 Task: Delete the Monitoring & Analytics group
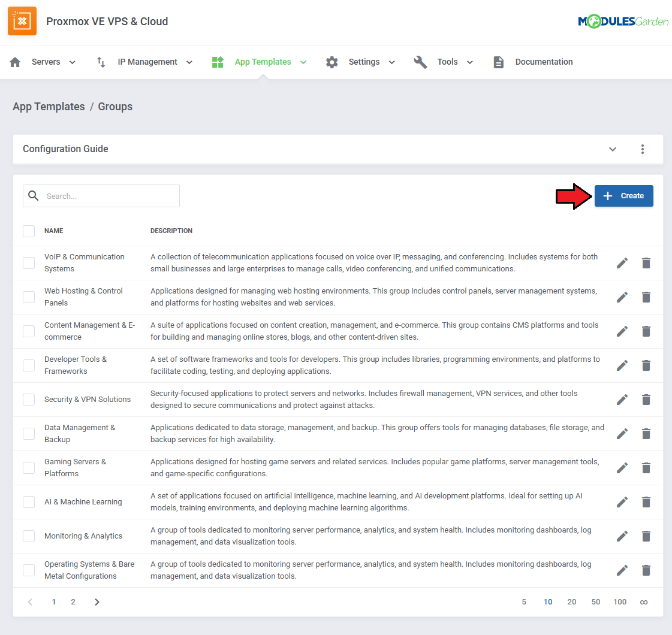click(x=646, y=536)
